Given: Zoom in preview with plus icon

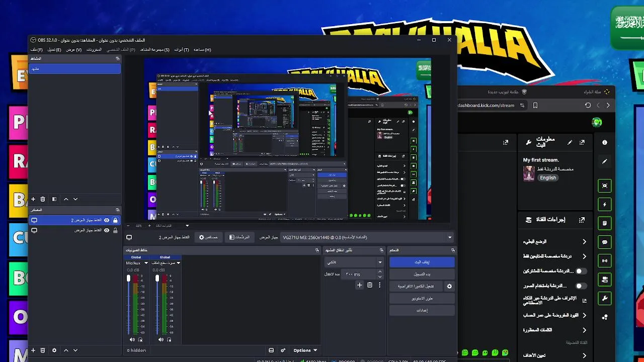Looking at the screenshot, I should 148,226.
